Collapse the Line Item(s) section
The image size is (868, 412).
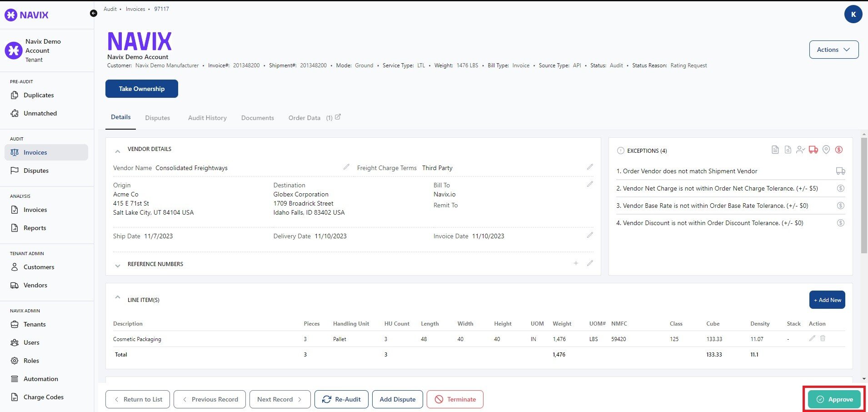coord(118,297)
